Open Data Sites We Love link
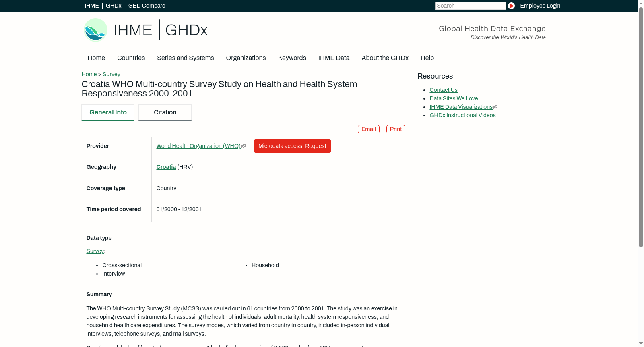Image resolution: width=644 pixels, height=347 pixels. click(x=454, y=98)
